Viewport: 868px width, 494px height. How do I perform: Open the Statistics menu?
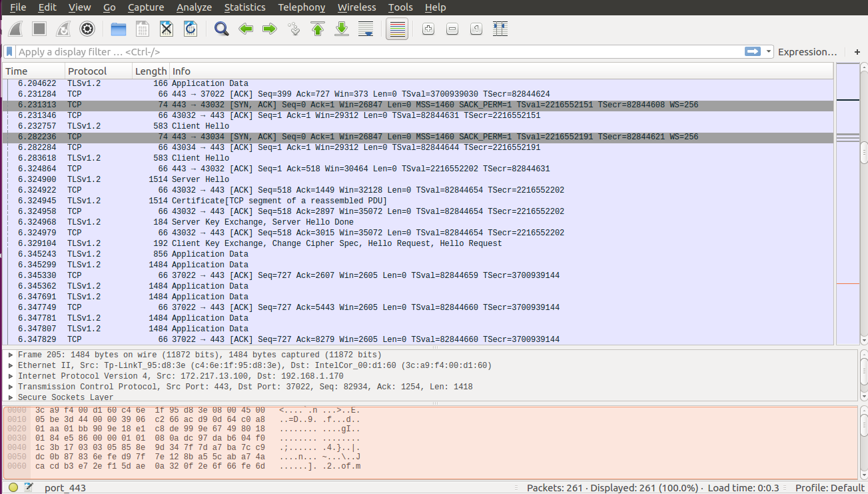click(244, 7)
